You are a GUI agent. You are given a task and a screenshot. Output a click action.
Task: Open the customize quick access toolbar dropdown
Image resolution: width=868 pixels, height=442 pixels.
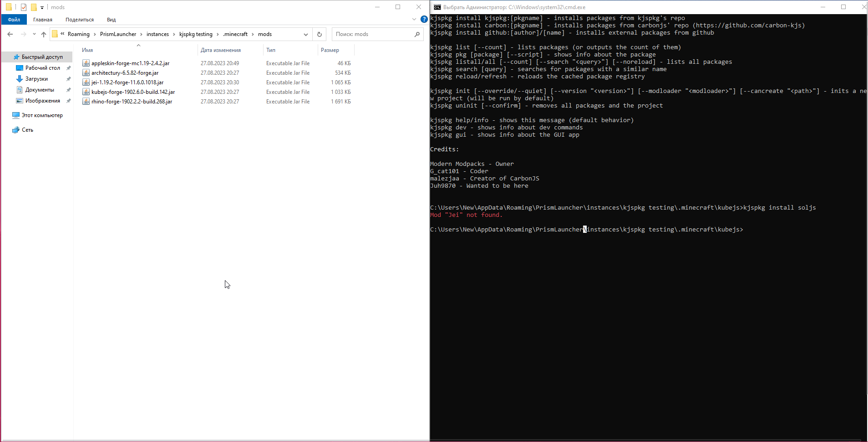tap(42, 7)
